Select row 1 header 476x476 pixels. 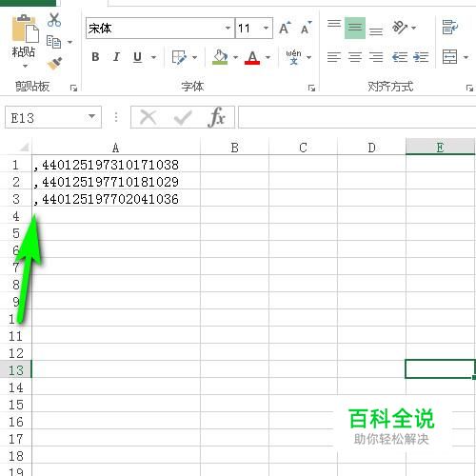[x=16, y=165]
